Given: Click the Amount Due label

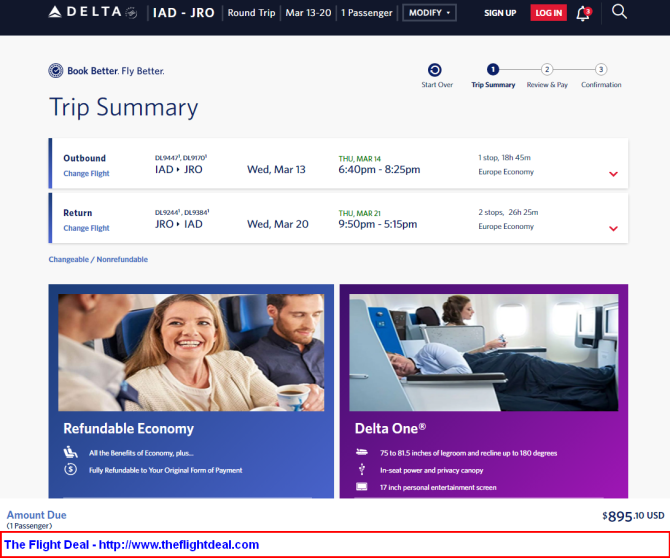Looking at the screenshot, I should coord(36,515).
